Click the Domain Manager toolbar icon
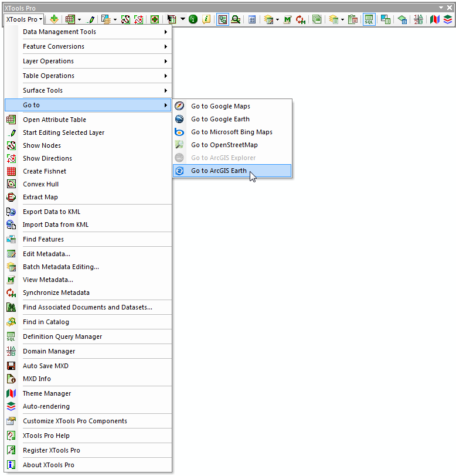456x476 pixels. point(418,19)
